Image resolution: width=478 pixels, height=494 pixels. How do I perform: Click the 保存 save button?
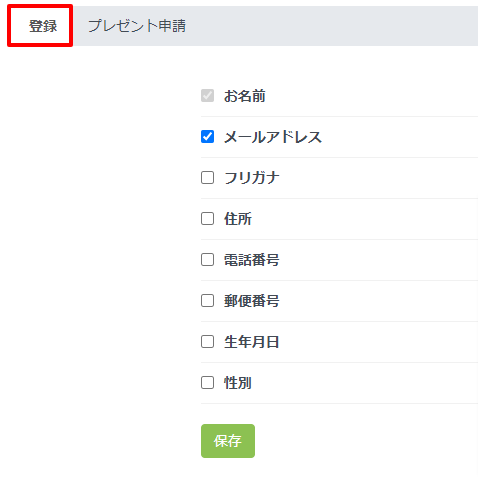pyautogui.click(x=228, y=441)
